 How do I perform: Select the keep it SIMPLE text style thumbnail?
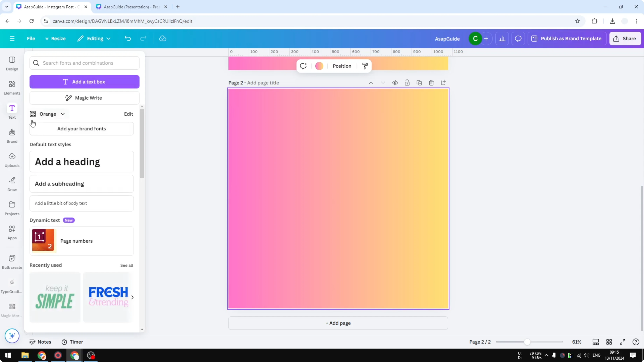(x=55, y=297)
